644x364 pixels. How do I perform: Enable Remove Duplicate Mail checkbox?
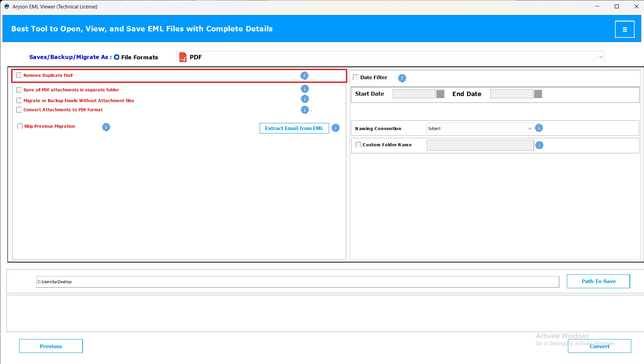[x=19, y=75]
